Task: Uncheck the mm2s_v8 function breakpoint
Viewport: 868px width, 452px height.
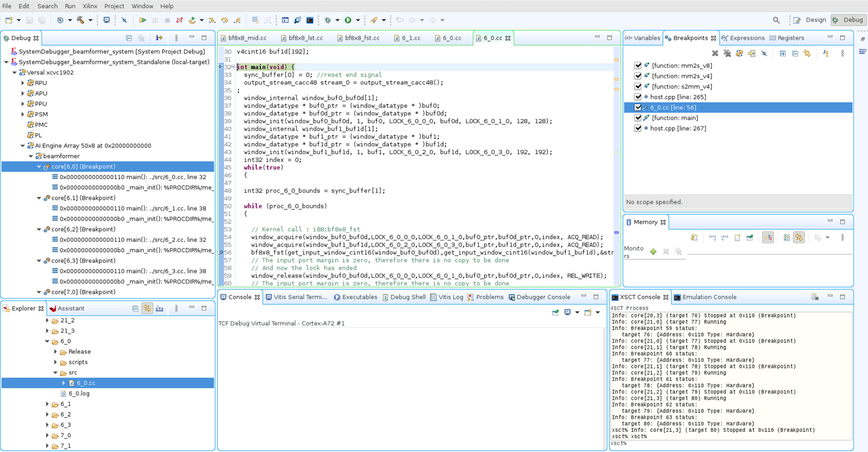Action: click(x=638, y=66)
